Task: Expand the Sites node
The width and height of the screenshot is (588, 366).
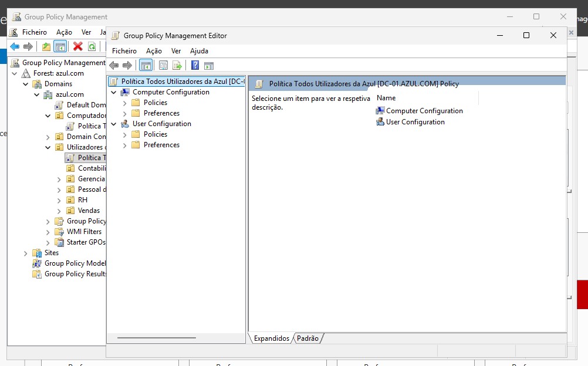Action: [x=25, y=253]
